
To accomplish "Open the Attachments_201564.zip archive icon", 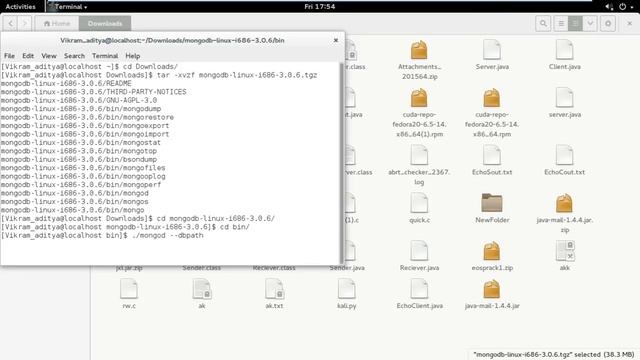I will click(x=419, y=50).
